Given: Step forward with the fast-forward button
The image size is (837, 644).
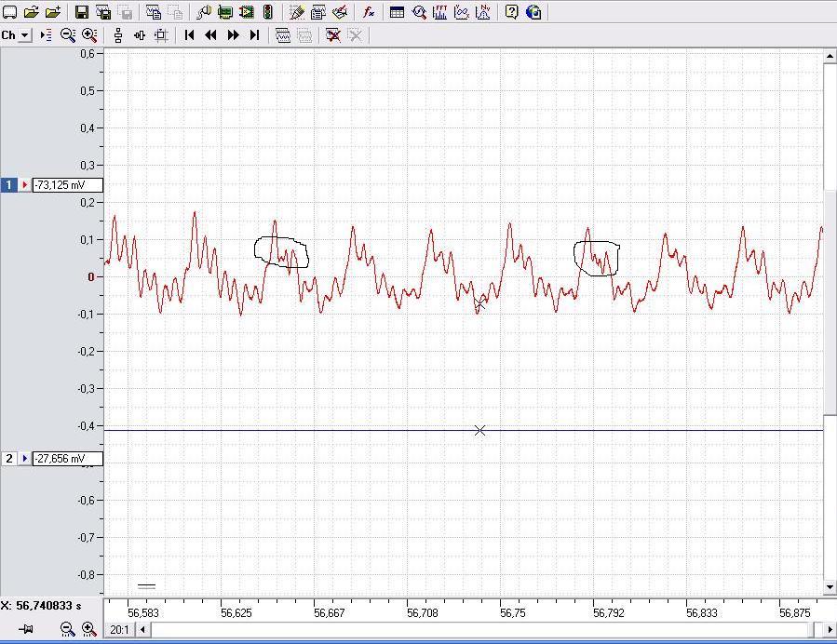Looking at the screenshot, I should point(233,35).
